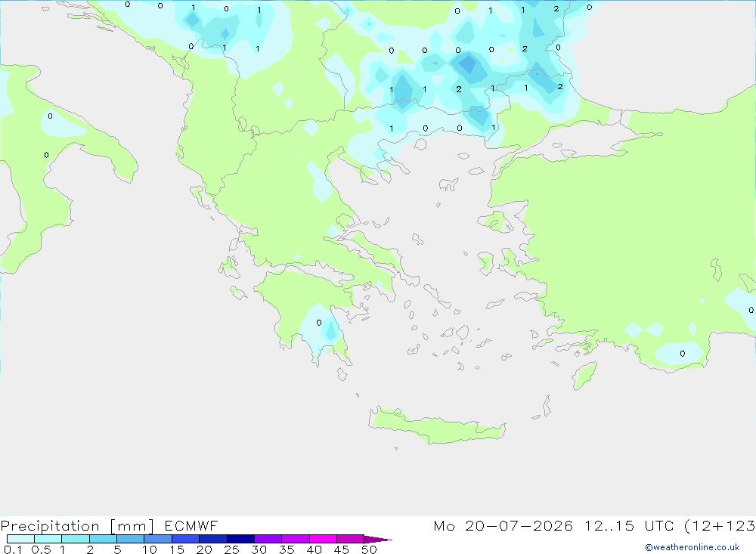The height and width of the screenshot is (554, 756).
Task: Click the legend value '10'
Action: point(150,549)
